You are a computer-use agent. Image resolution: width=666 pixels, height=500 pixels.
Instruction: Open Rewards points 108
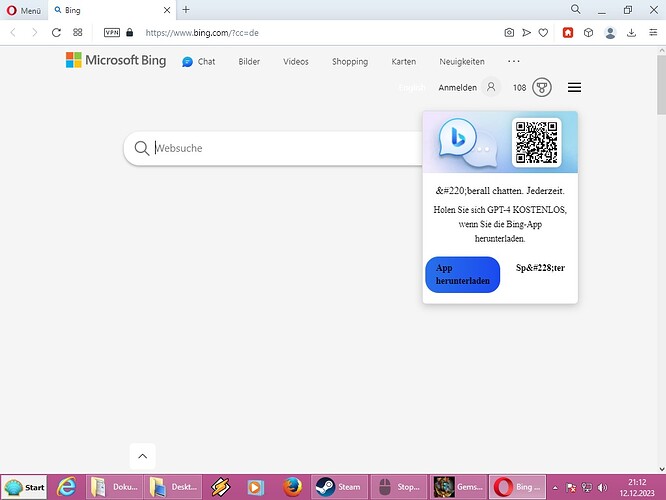[x=519, y=88]
